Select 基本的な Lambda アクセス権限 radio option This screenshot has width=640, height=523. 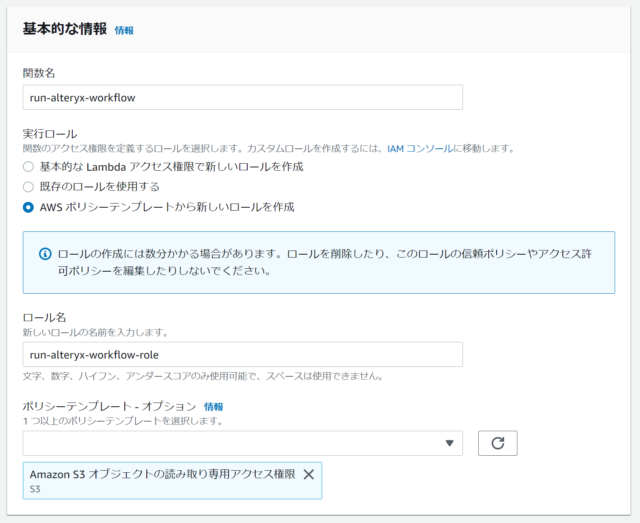point(28,167)
